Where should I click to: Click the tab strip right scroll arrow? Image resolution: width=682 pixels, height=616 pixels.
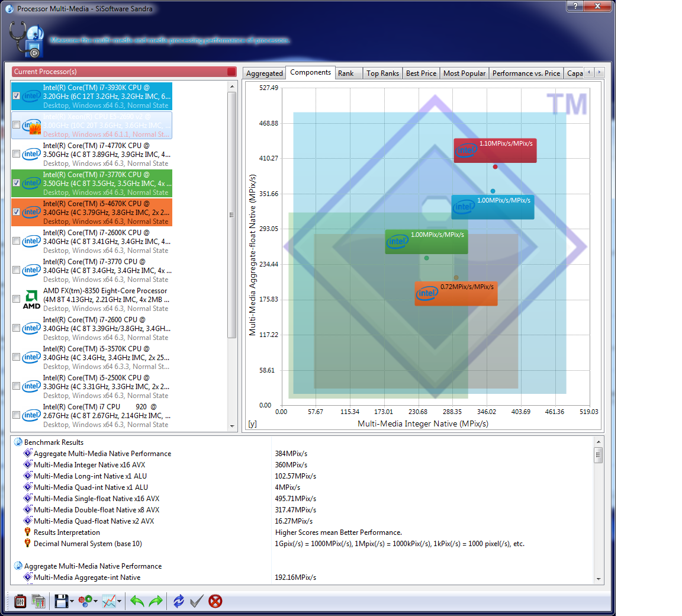click(x=599, y=72)
